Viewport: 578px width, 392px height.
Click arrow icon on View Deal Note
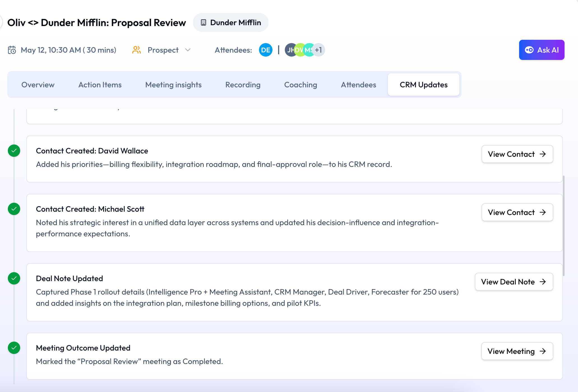pyautogui.click(x=543, y=282)
